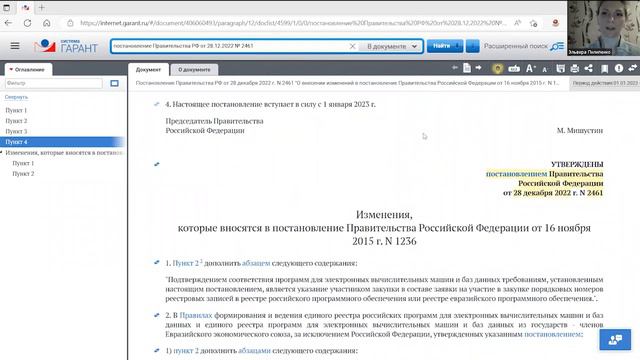Open a new browser tab
The height and width of the screenshot is (360, 640).
click(42, 7)
